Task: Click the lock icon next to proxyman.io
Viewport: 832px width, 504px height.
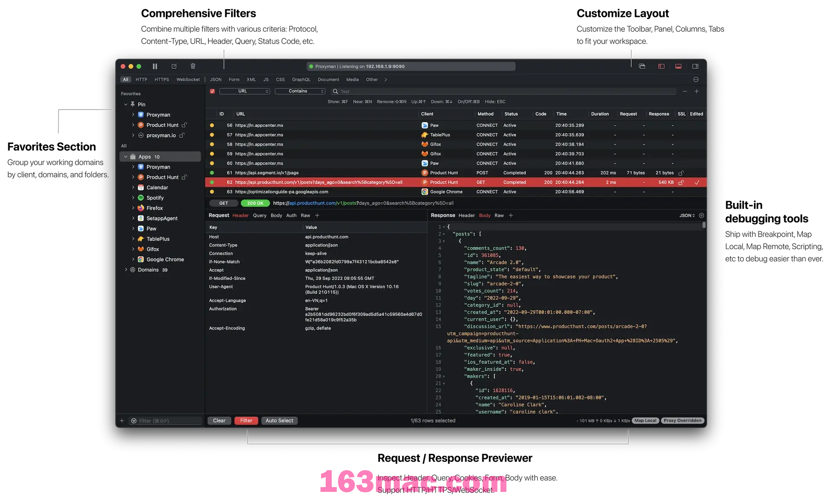Action: (x=182, y=135)
